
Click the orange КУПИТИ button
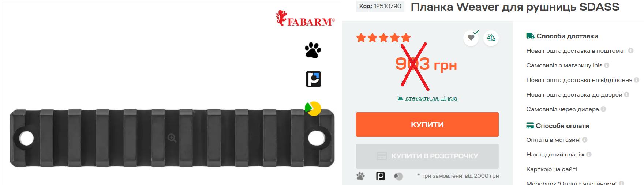click(x=427, y=124)
